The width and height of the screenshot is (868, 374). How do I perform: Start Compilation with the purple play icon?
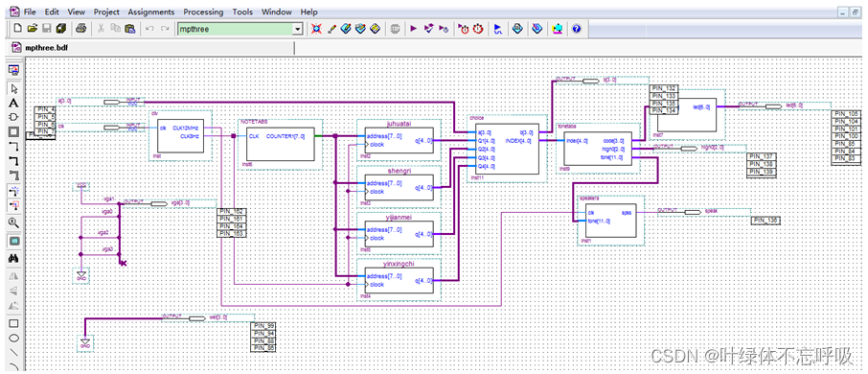414,28
